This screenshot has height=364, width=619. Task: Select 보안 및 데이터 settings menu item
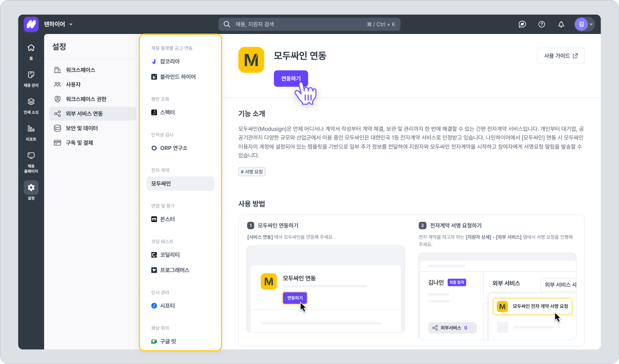[x=92, y=128]
